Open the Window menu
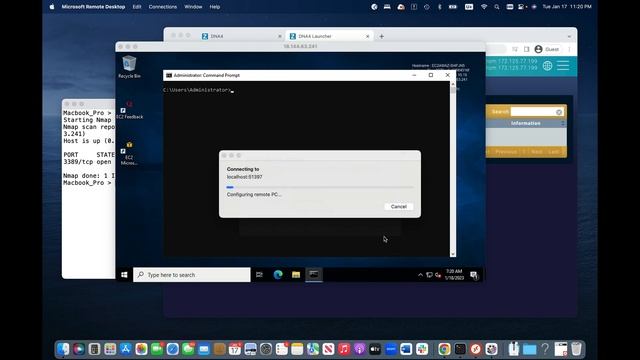This screenshot has height=360, width=640. (x=193, y=7)
